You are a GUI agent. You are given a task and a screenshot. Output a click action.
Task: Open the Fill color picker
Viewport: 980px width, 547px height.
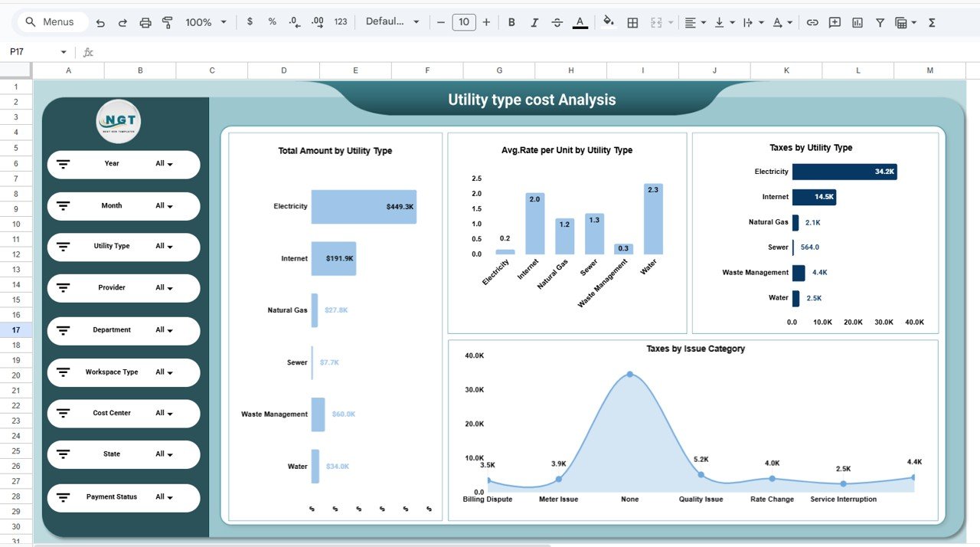(607, 21)
